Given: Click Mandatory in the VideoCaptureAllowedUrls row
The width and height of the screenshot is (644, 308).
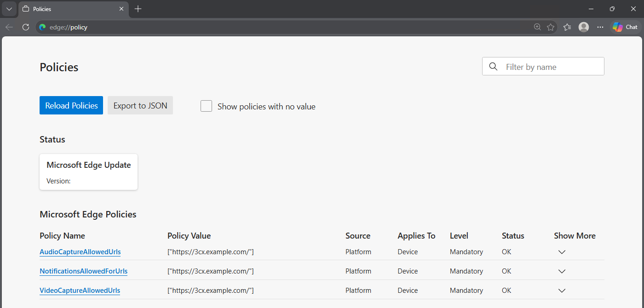Looking at the screenshot, I should 466,291.
